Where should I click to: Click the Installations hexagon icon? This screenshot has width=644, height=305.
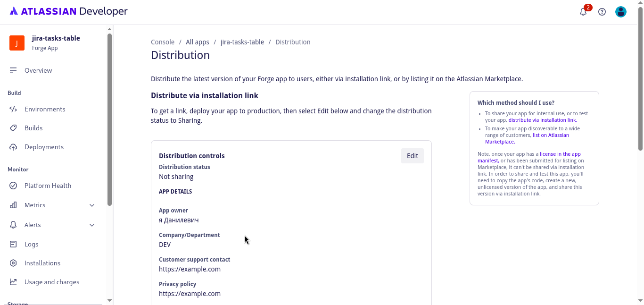tap(13, 263)
